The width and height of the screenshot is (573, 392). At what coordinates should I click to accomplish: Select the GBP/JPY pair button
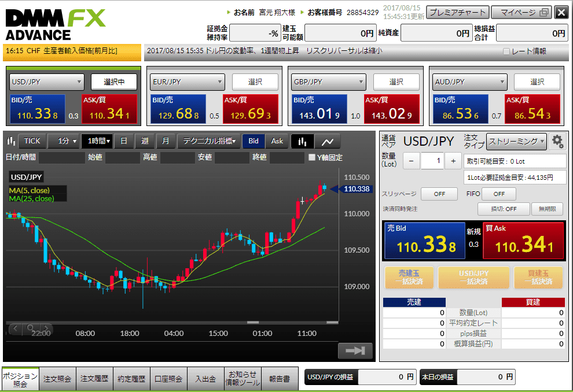(396, 82)
